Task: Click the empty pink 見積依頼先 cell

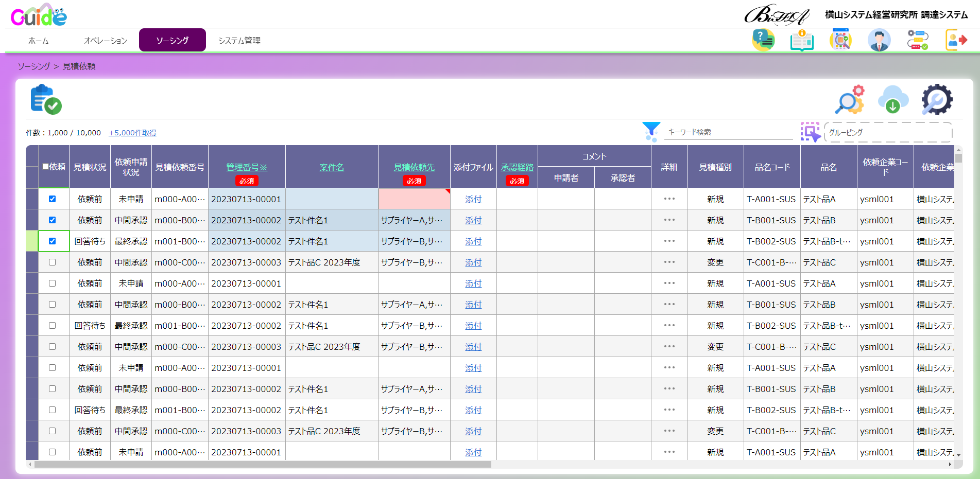Action: (414, 199)
